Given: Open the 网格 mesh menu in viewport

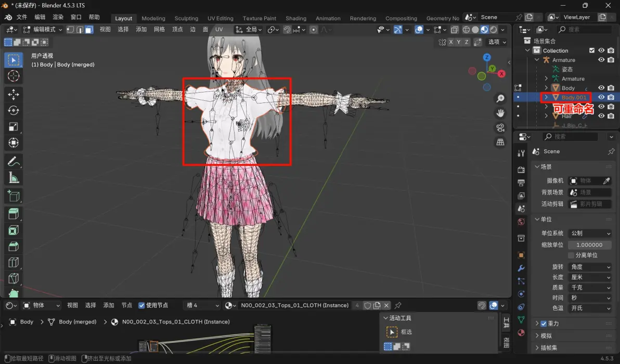Looking at the screenshot, I should 159,30.
